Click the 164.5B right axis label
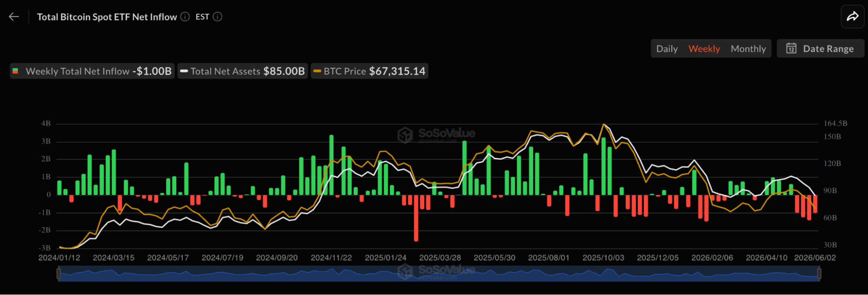 coord(835,124)
